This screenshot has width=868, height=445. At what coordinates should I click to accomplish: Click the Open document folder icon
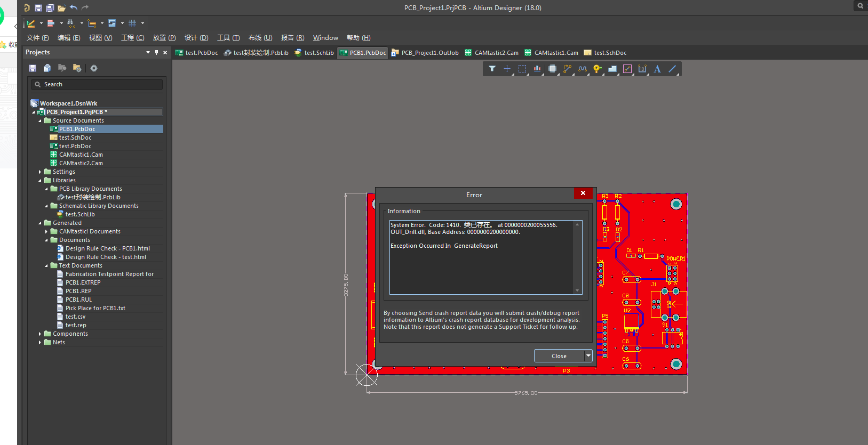tap(62, 7)
